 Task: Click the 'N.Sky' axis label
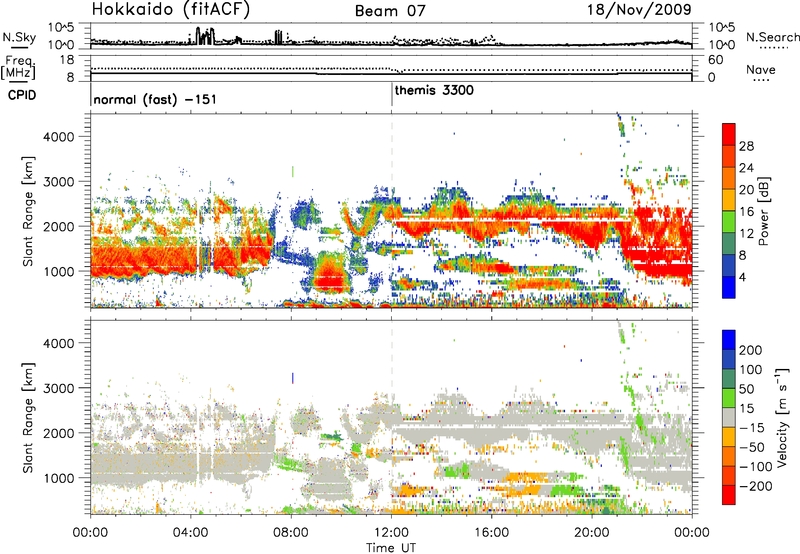(x=19, y=37)
